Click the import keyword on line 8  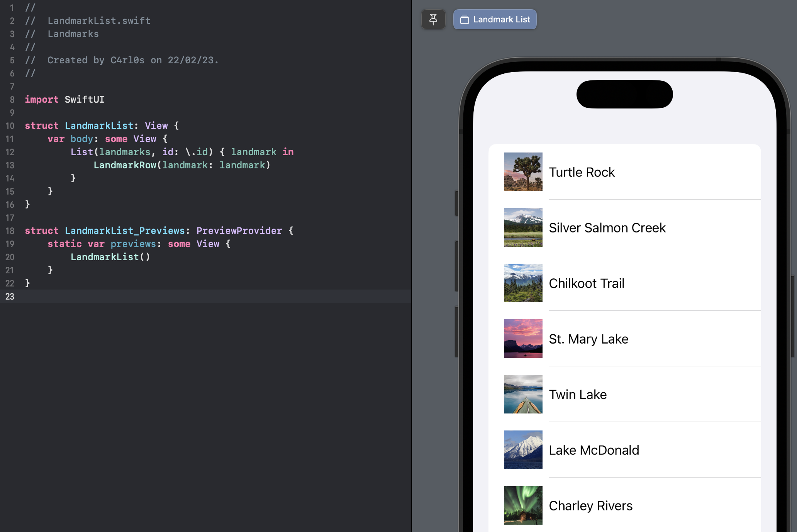(42, 100)
